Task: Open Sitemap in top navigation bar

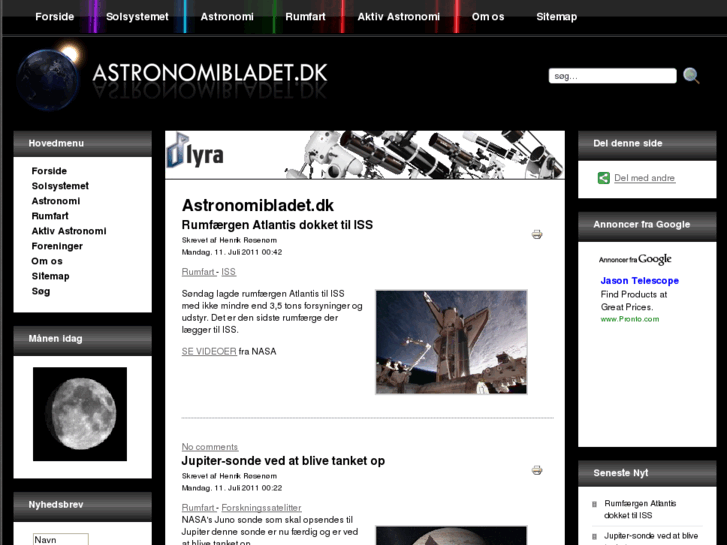Action: [x=557, y=17]
